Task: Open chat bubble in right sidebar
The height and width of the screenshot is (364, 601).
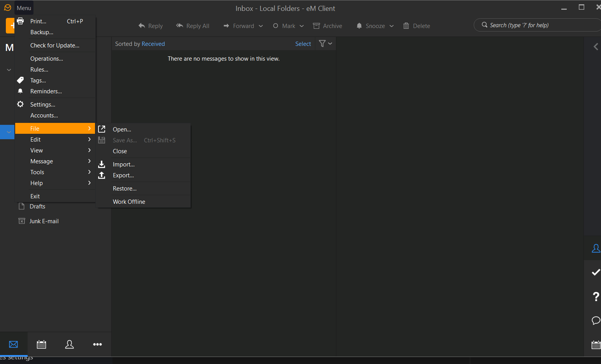Action: 596,320
